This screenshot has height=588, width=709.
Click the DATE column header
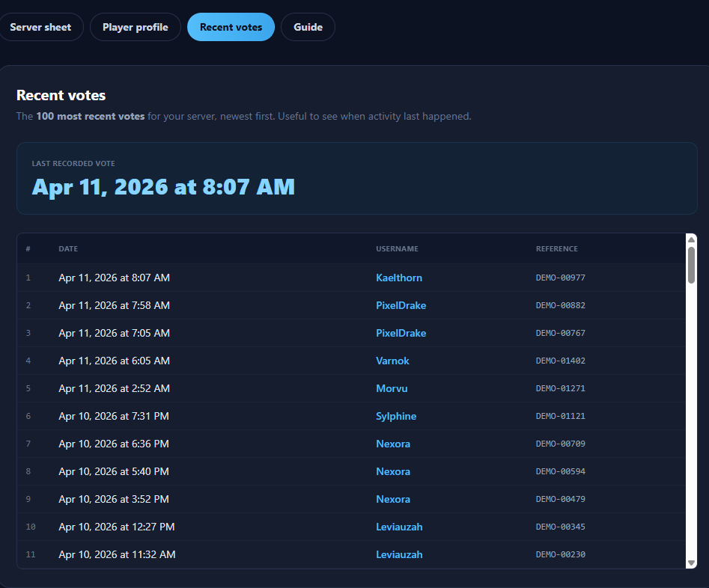(x=68, y=248)
